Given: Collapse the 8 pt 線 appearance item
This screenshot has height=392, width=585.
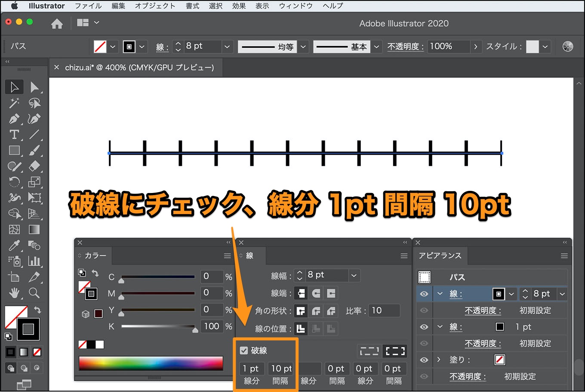Looking at the screenshot, I should [x=440, y=294].
